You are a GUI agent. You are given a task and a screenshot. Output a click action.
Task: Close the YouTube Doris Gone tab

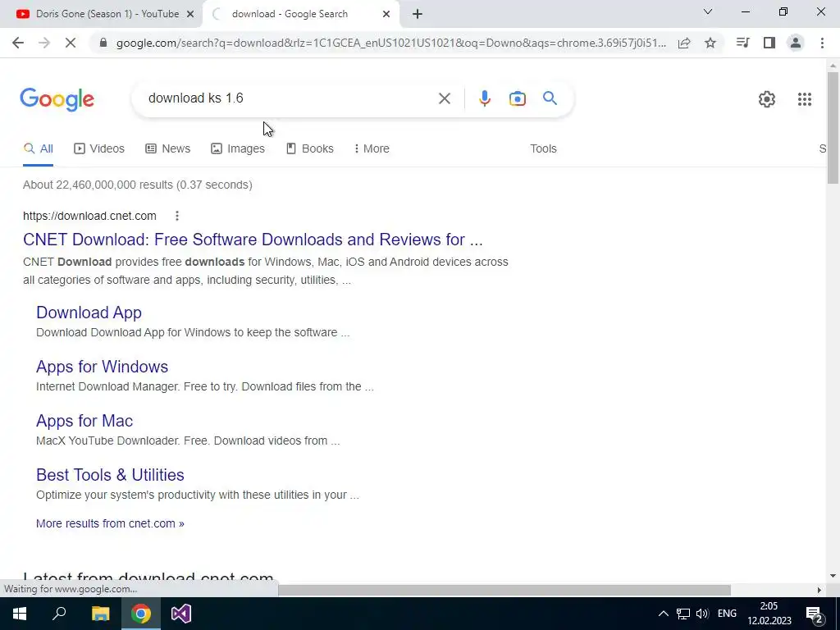click(x=189, y=15)
